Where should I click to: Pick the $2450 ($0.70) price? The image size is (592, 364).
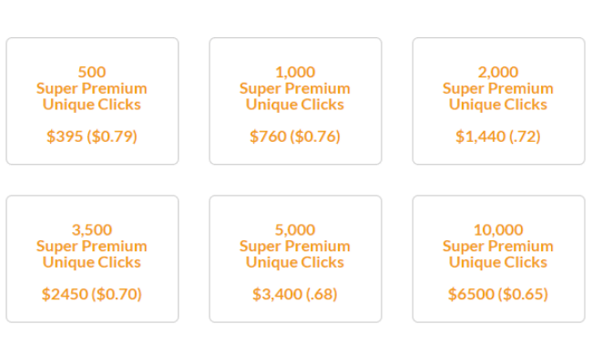[92, 294]
